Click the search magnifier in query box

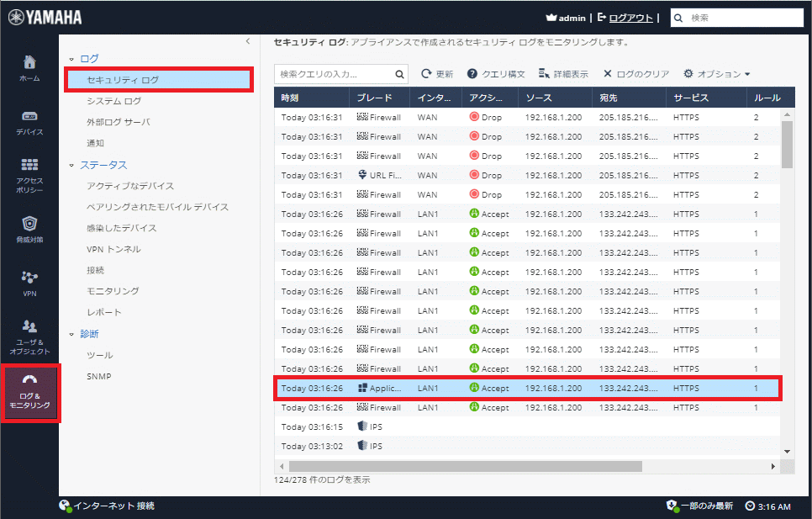click(400, 74)
